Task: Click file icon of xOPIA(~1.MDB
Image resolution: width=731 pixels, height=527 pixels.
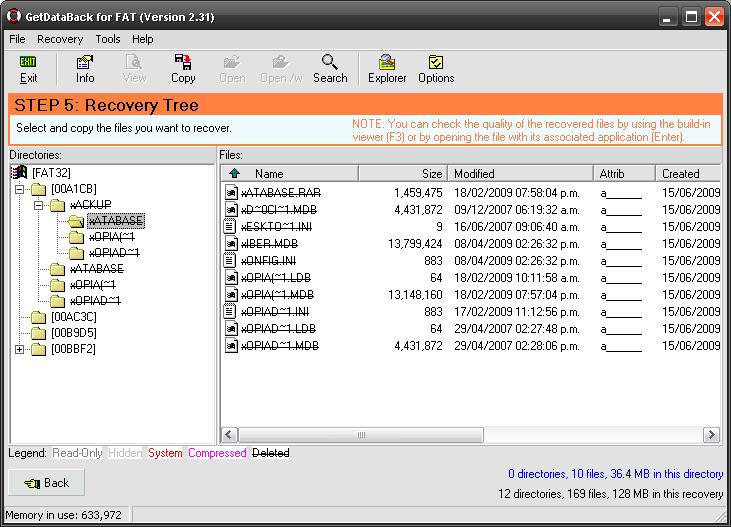Action: click(230, 294)
